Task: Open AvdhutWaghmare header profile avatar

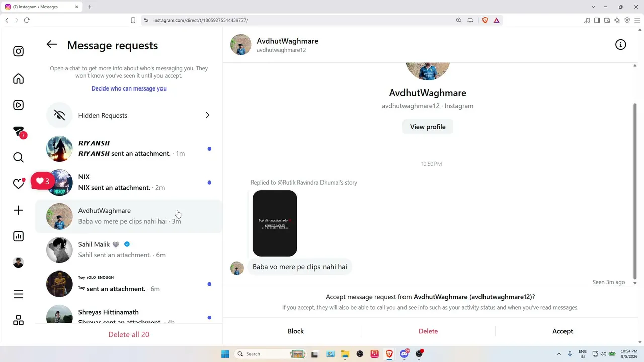Action: [240, 45]
